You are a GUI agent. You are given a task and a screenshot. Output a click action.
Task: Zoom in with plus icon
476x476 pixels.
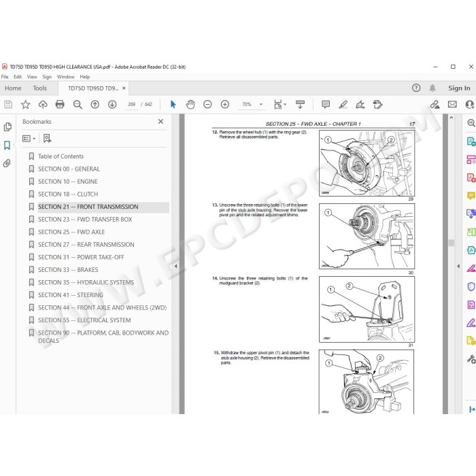coord(225,105)
